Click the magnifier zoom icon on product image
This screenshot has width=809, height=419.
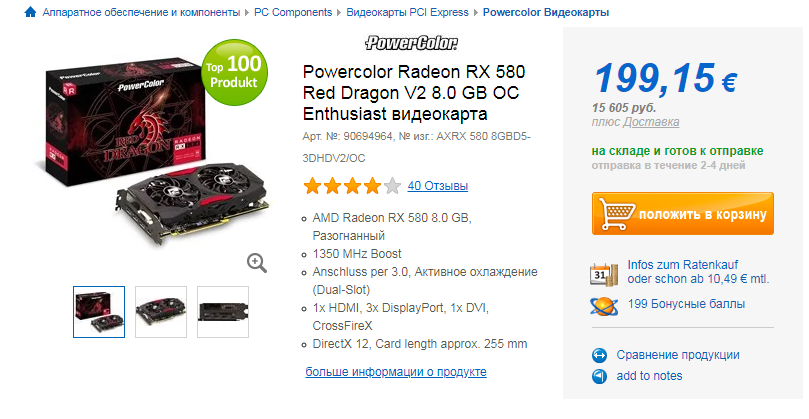click(x=256, y=263)
